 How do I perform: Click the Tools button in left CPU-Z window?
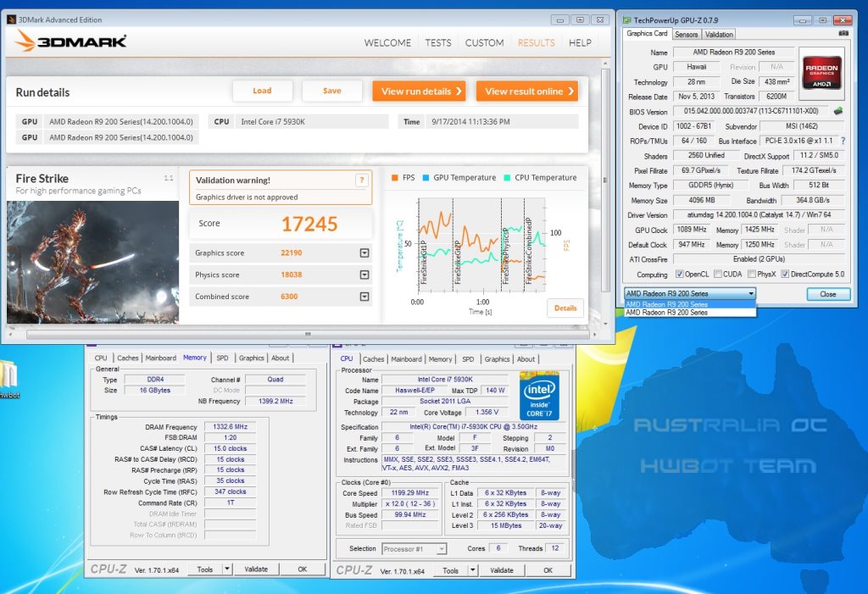coord(205,569)
